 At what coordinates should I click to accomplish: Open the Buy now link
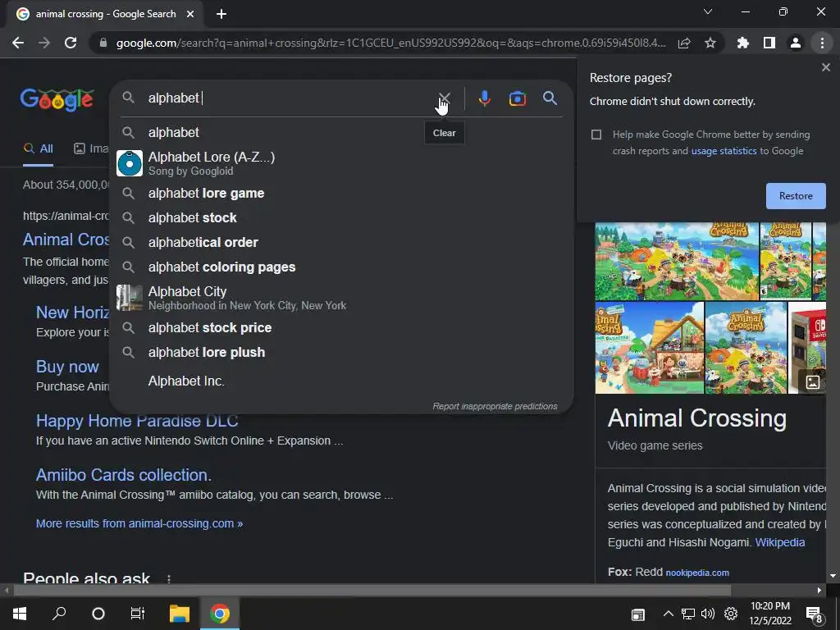tap(67, 367)
